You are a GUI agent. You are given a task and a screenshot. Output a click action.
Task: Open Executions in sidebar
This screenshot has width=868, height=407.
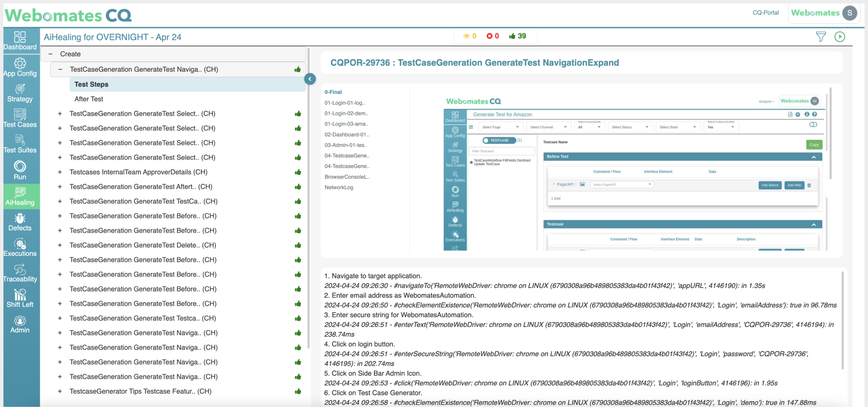[x=20, y=248]
